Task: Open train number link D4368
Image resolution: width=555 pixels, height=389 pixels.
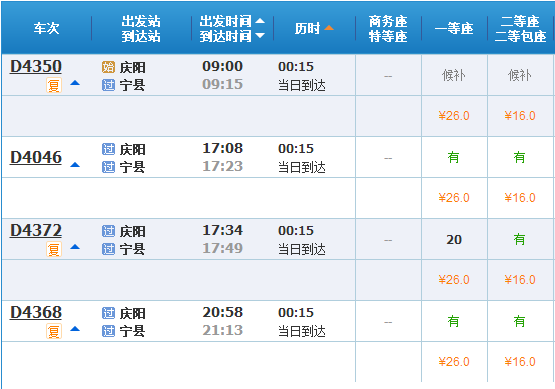Action: [x=36, y=313]
